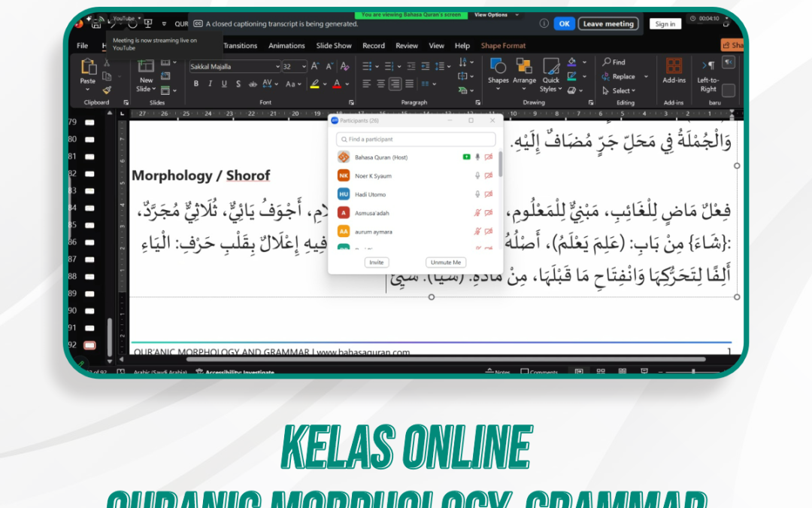Viewport: 812px width, 508px height.
Task: Open the Shape Format tab
Action: coord(503,46)
